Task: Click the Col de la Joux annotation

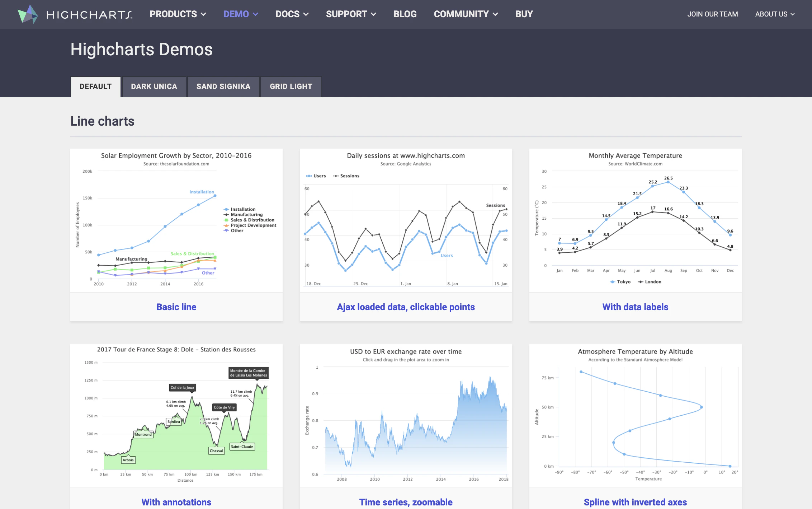Action: [183, 388]
